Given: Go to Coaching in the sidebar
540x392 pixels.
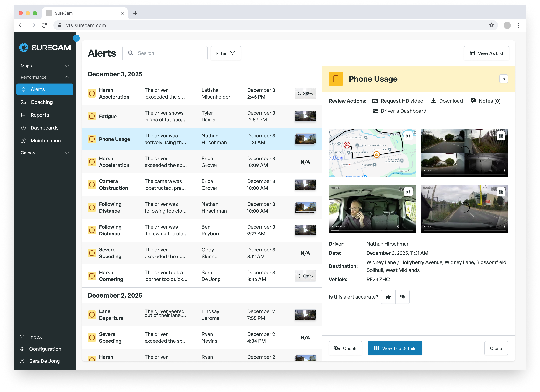Looking at the screenshot, I should [x=42, y=102].
